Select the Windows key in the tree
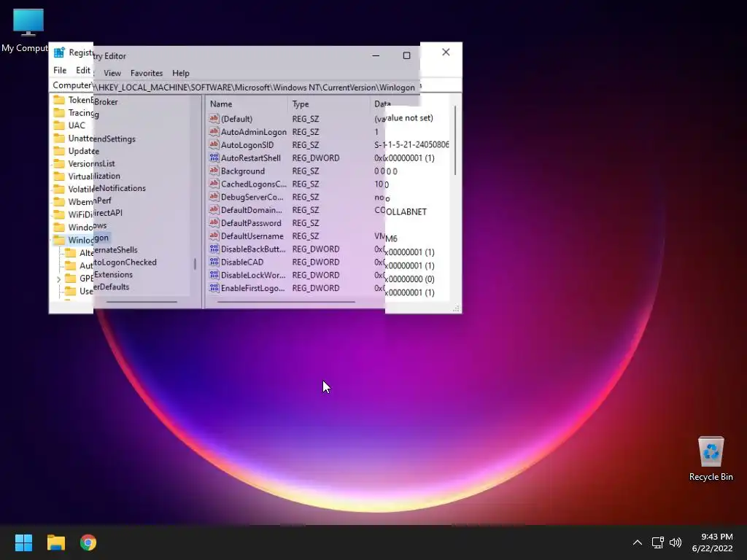The image size is (747, 560). click(88, 226)
